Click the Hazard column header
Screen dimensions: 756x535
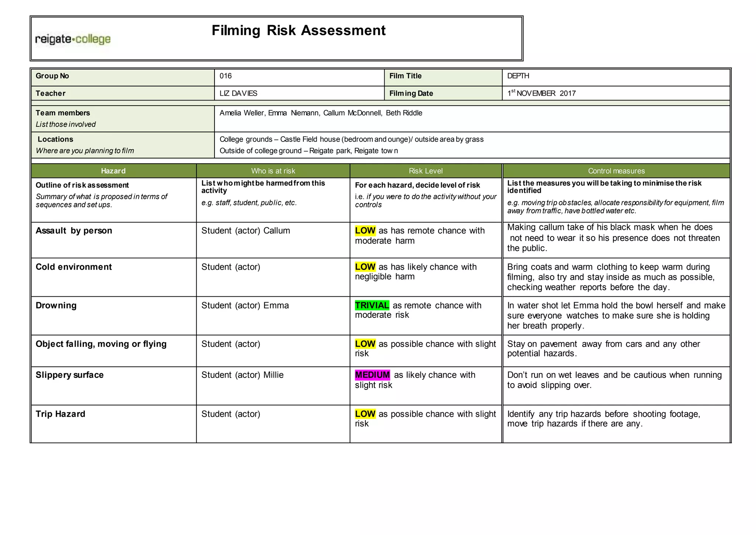coord(113,171)
